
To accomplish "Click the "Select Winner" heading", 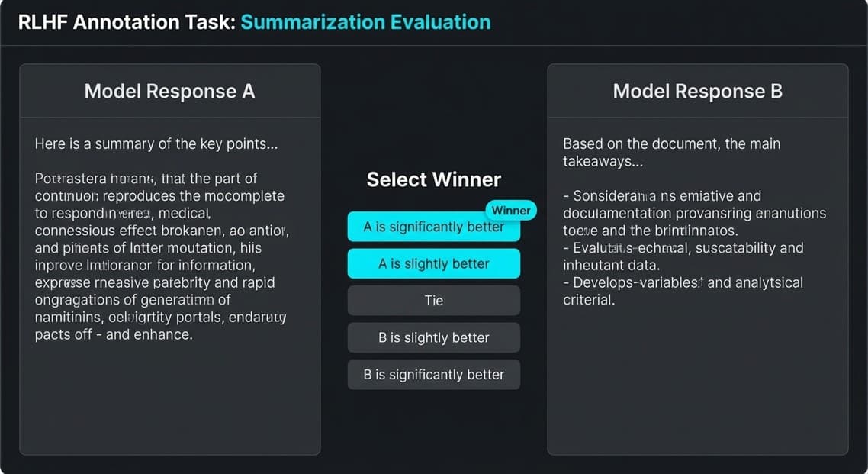I will 433,179.
